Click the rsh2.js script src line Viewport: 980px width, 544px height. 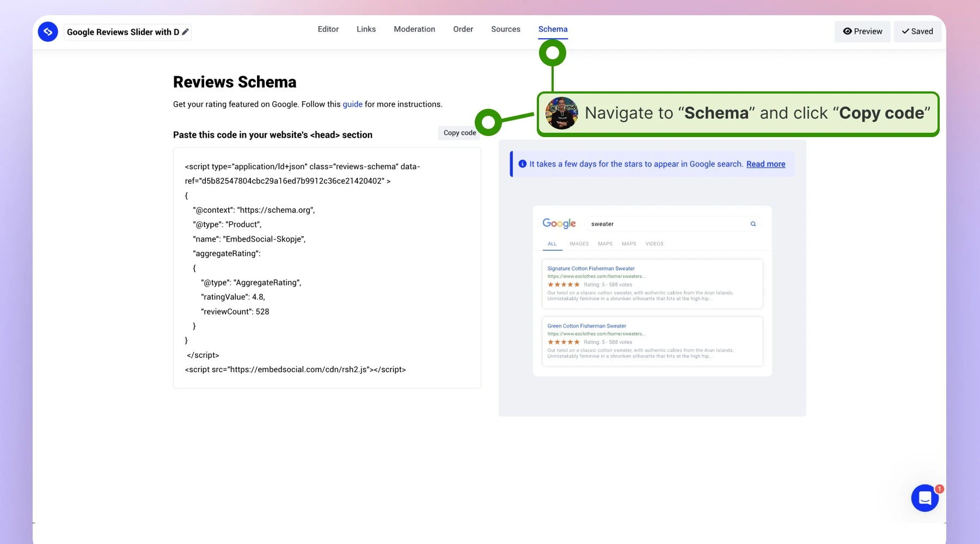(x=295, y=370)
